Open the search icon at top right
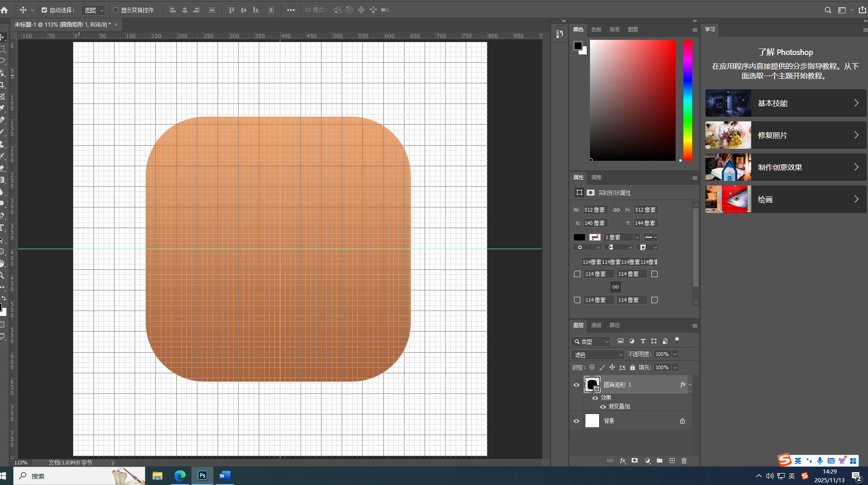The height and width of the screenshot is (485, 868). [x=828, y=10]
